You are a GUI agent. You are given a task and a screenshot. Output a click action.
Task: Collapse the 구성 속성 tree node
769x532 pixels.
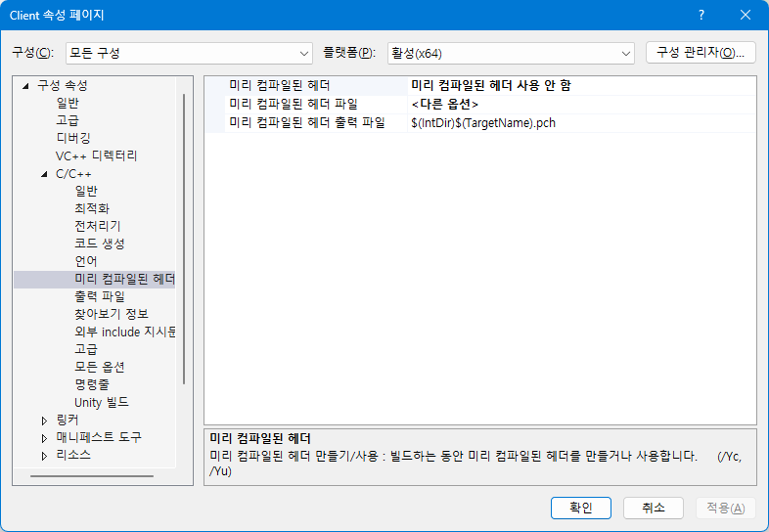[25, 86]
